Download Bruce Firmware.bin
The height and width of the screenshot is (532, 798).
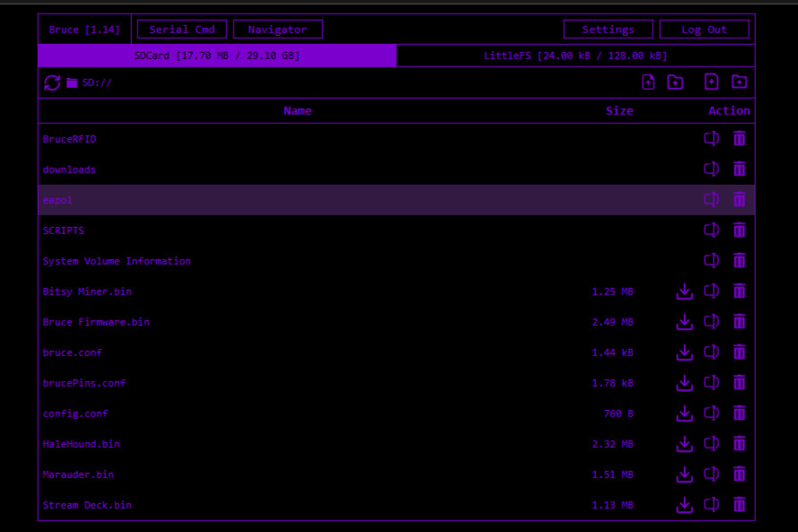click(x=685, y=322)
